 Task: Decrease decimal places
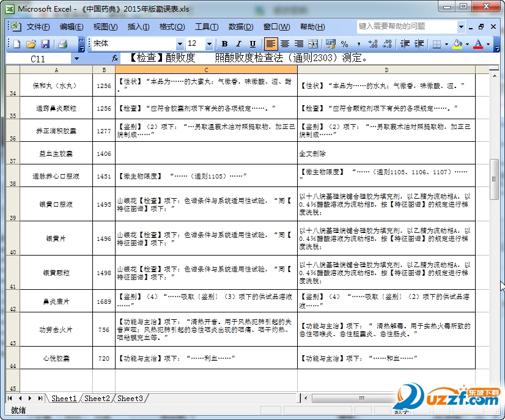click(387, 44)
